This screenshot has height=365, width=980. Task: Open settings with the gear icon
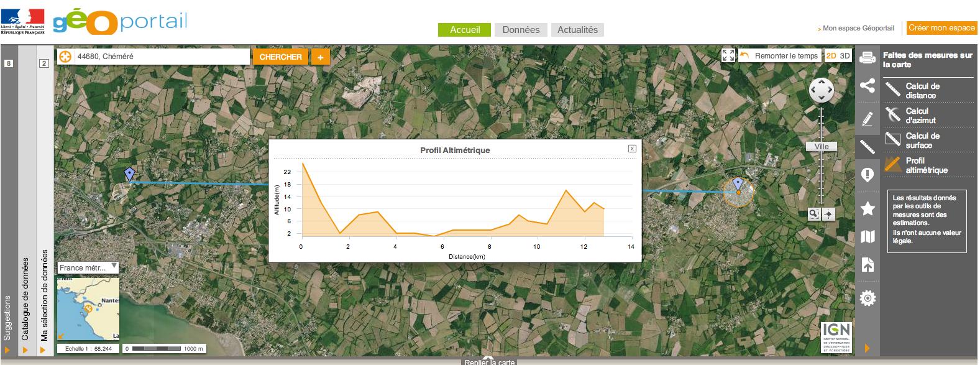(x=868, y=298)
